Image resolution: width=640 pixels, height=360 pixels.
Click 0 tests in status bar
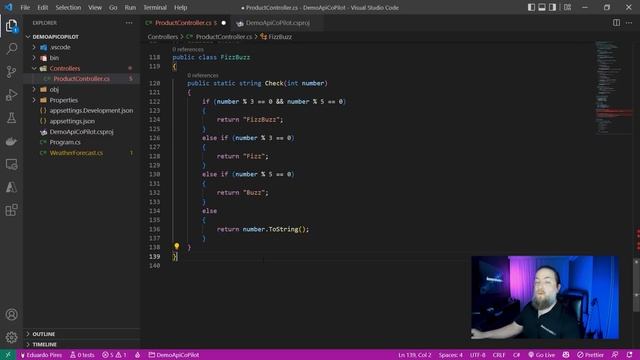tap(82, 355)
